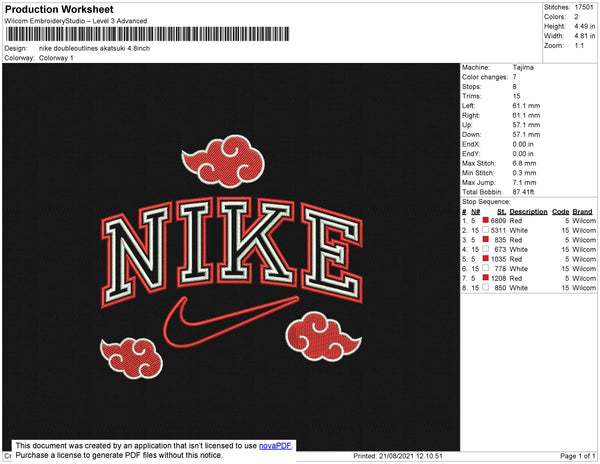Click the NIKE lettering in the design preview
600x464 pixels.
tap(232, 251)
